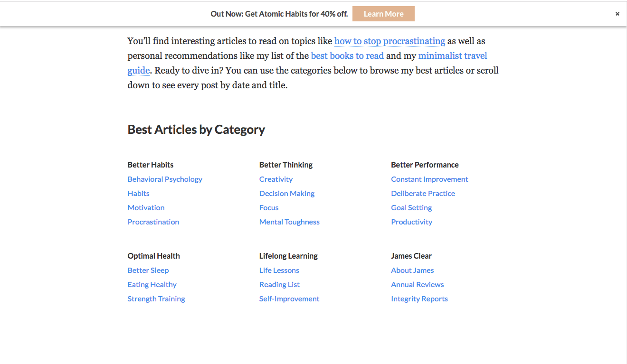
Task: Open Constant Improvement articles
Action: pyautogui.click(x=429, y=179)
